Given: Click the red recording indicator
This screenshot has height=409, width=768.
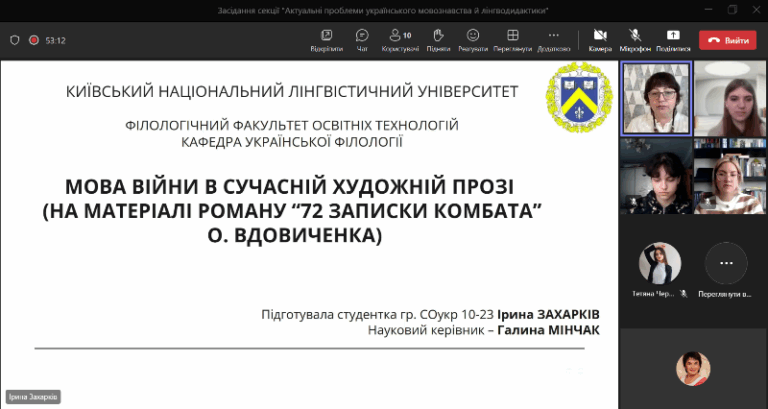Looking at the screenshot, I should [34, 40].
